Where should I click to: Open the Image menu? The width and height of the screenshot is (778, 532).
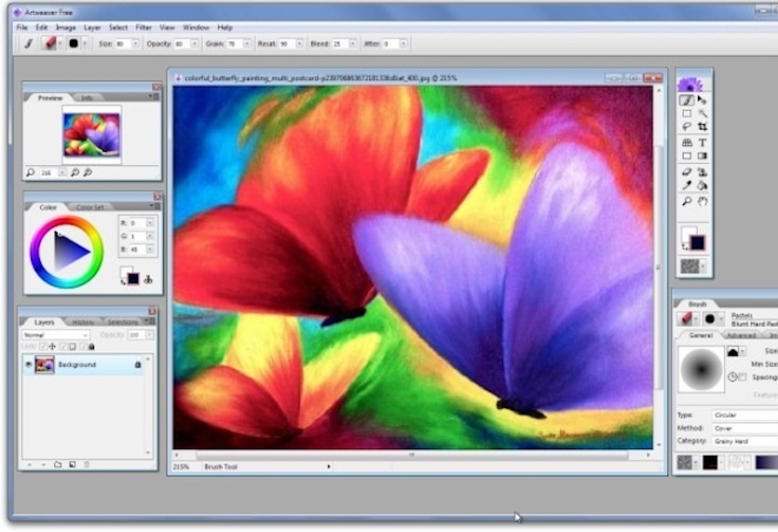click(x=65, y=27)
